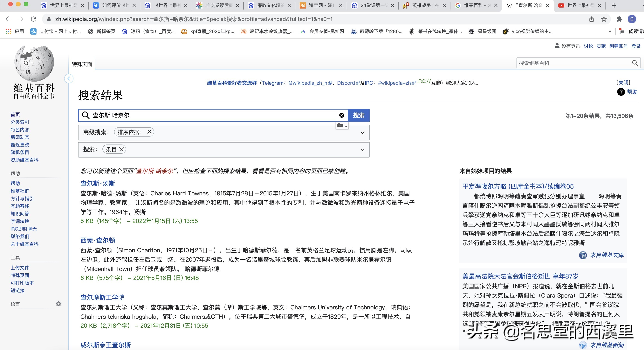Open the 讨论 menu item at top right
Screen dimensions: 644x350
pos(588,46)
